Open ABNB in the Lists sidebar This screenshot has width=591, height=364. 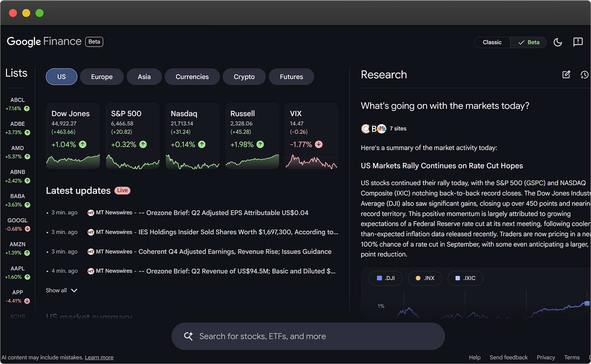[x=17, y=176]
